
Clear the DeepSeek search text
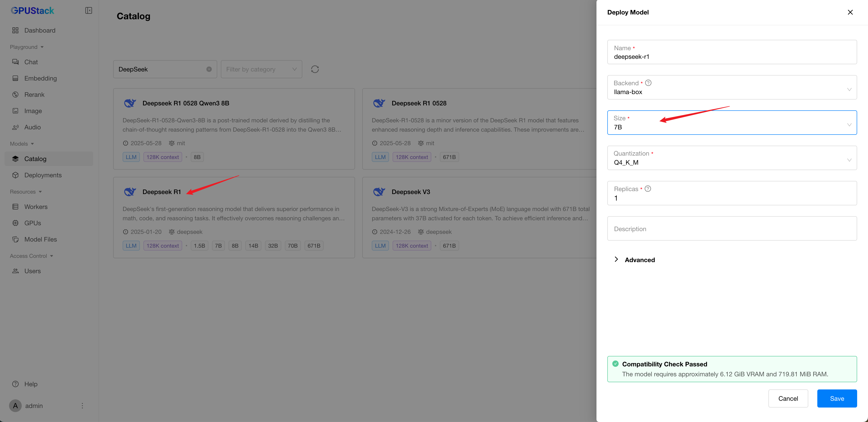tap(209, 69)
